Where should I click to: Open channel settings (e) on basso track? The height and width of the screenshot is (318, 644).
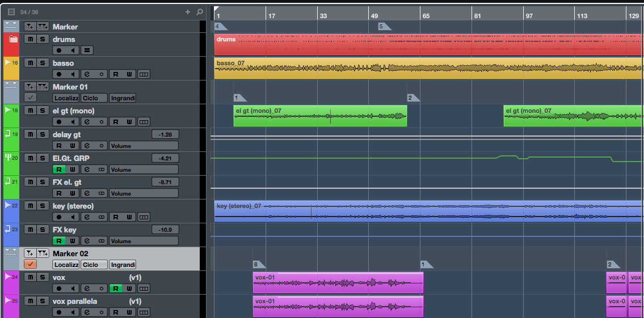click(x=87, y=74)
